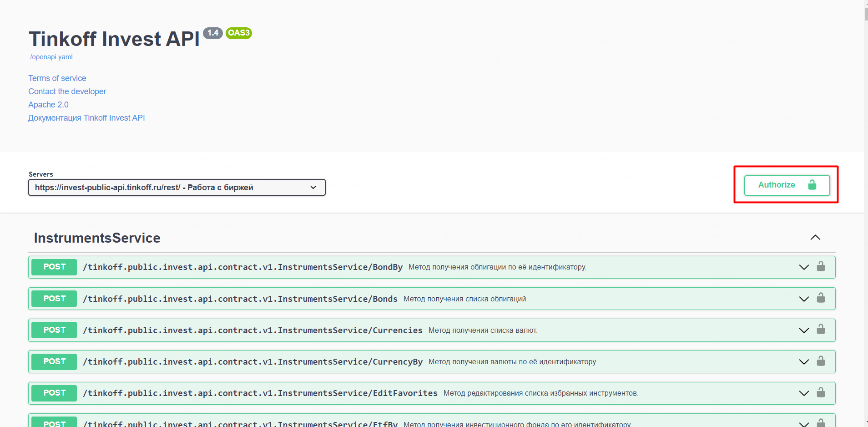The width and height of the screenshot is (868, 427).
Task: Open the Apache 2.0 license link
Action: point(48,105)
